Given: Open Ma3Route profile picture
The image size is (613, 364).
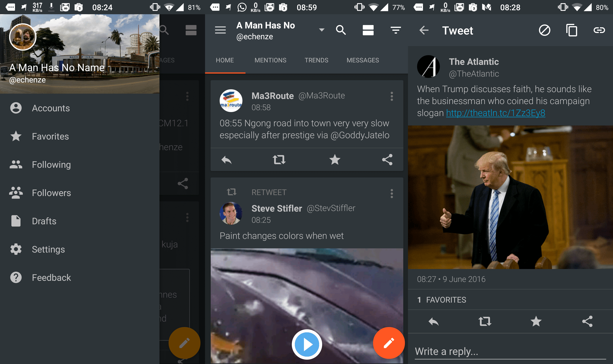Looking at the screenshot, I should (x=231, y=101).
